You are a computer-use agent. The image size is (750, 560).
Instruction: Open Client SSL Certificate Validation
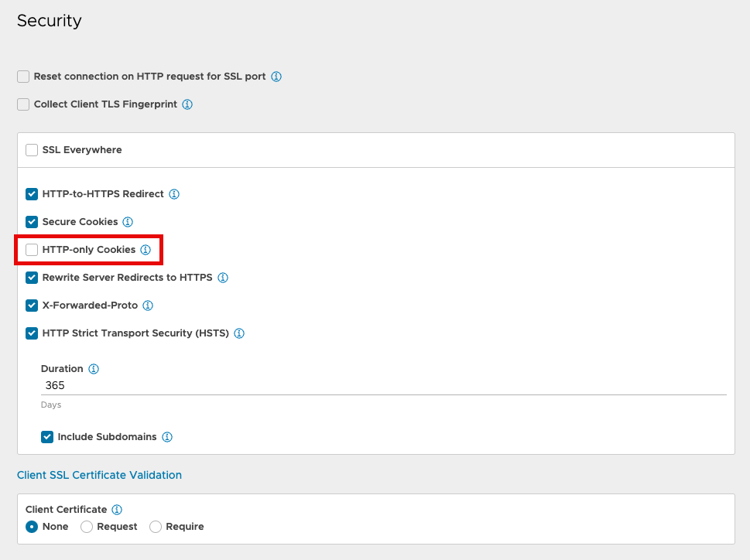[x=99, y=475]
